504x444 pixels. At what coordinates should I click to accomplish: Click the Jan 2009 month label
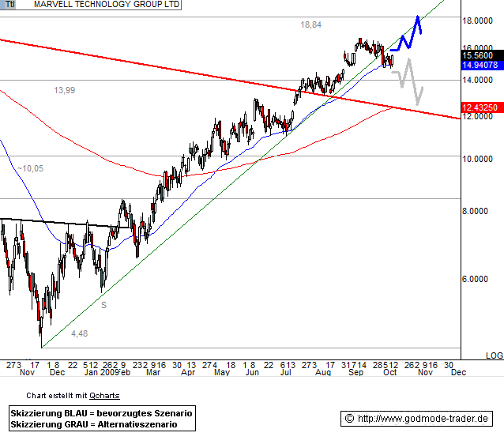tap(102, 372)
